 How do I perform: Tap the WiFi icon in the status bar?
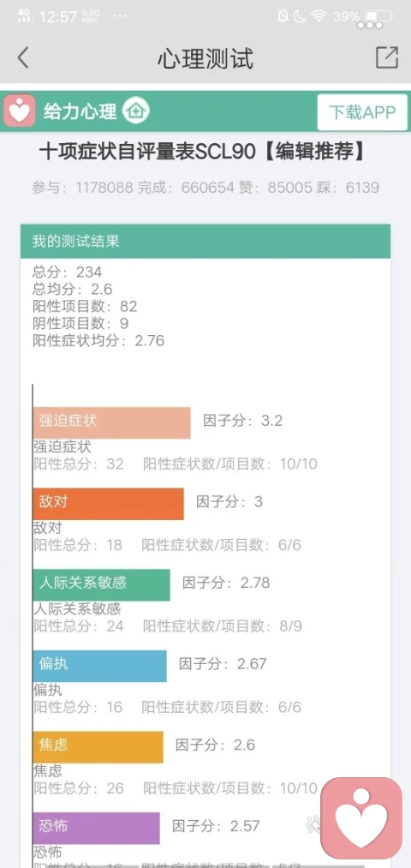tap(319, 16)
